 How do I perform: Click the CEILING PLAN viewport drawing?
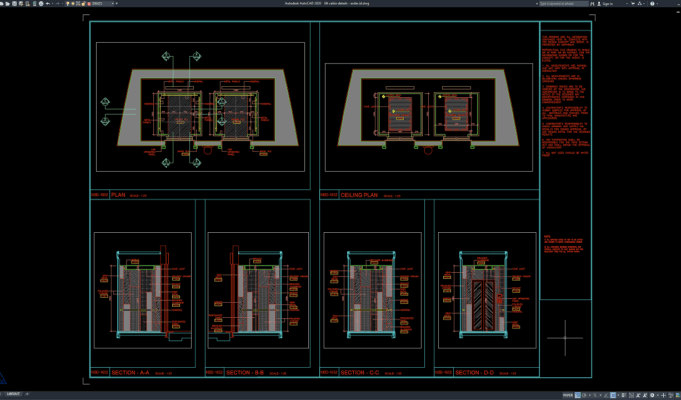(429, 117)
